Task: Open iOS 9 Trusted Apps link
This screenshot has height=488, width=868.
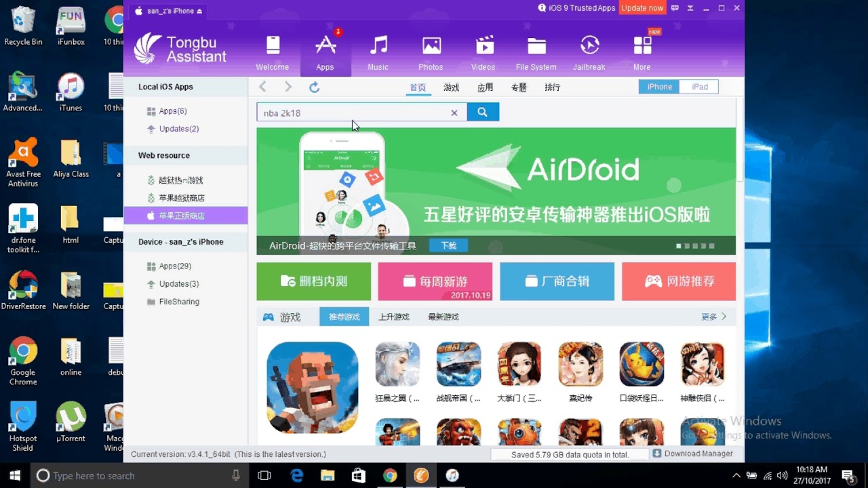Action: (x=577, y=8)
